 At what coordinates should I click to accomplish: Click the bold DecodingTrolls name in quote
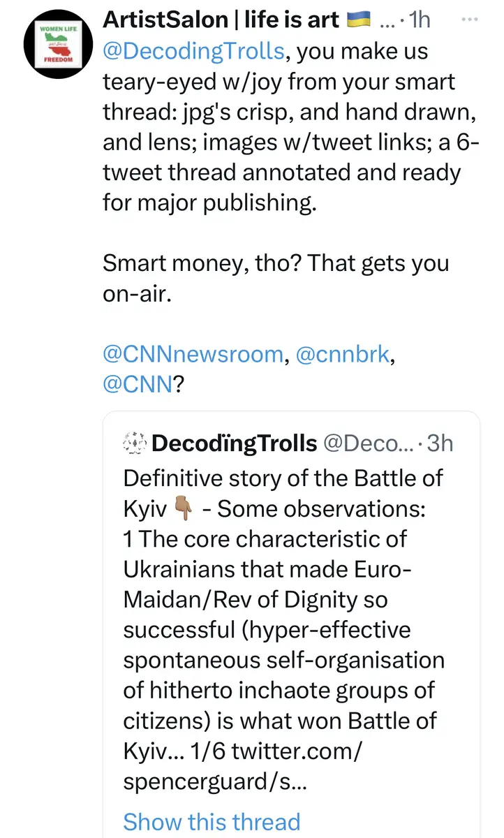(234, 443)
